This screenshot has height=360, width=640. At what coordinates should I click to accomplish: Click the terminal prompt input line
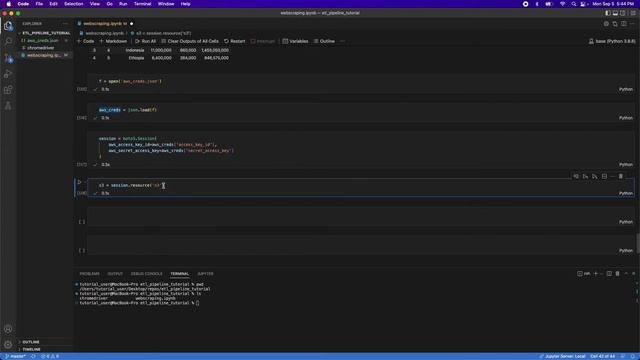(x=139, y=303)
